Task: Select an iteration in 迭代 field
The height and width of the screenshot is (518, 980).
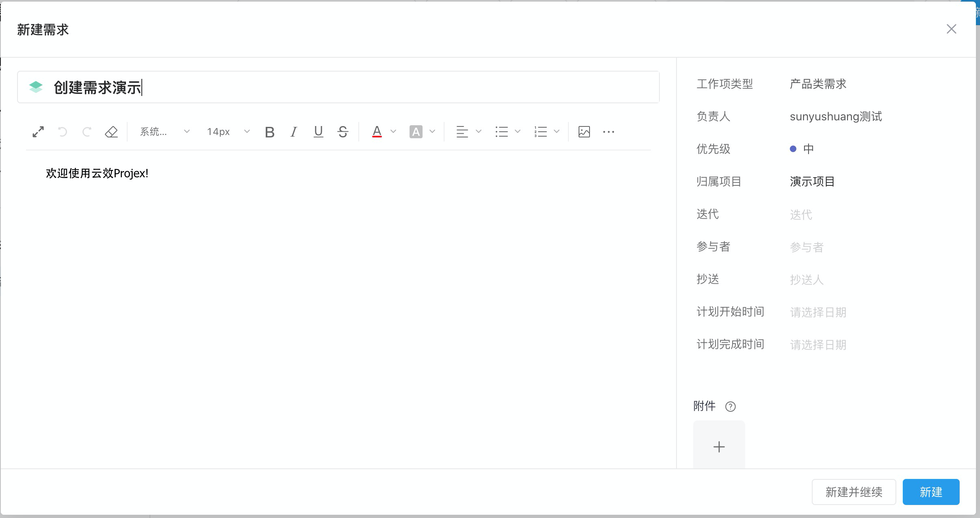Action: [801, 214]
